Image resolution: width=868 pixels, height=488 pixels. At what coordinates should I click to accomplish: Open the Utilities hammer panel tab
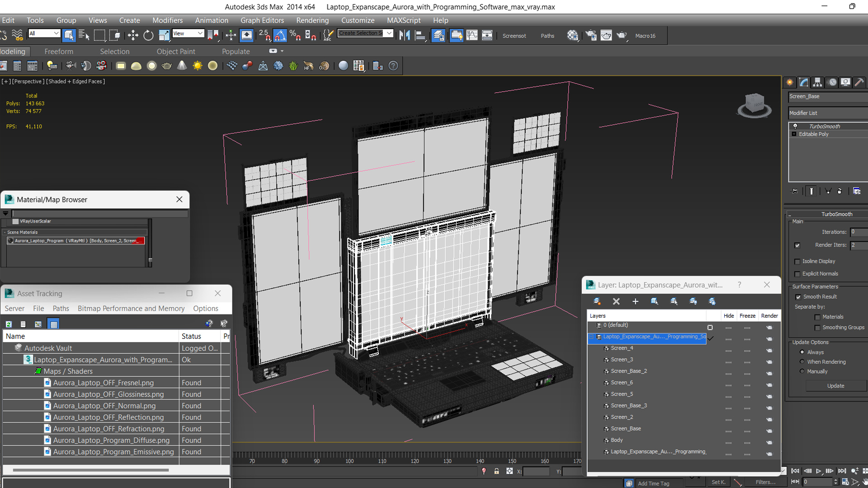pos(859,82)
